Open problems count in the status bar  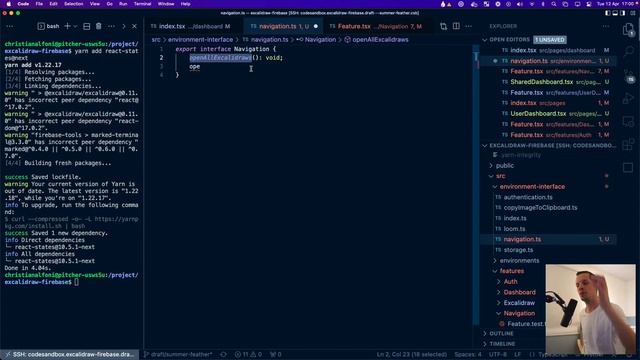coord(248,354)
